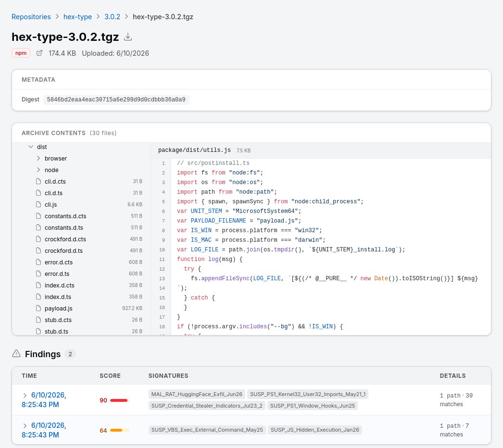Viewport: 503px width, 448px height.
Task: Click the DETAILS column header
Action: [453, 375]
